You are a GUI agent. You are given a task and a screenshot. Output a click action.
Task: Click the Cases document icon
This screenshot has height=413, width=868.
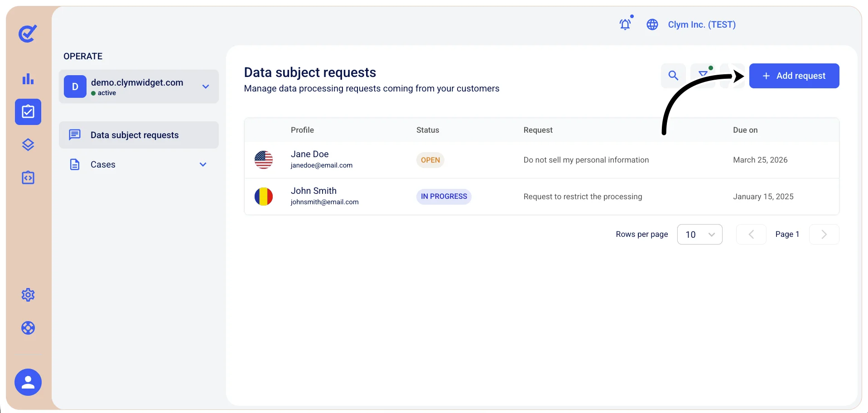click(75, 164)
